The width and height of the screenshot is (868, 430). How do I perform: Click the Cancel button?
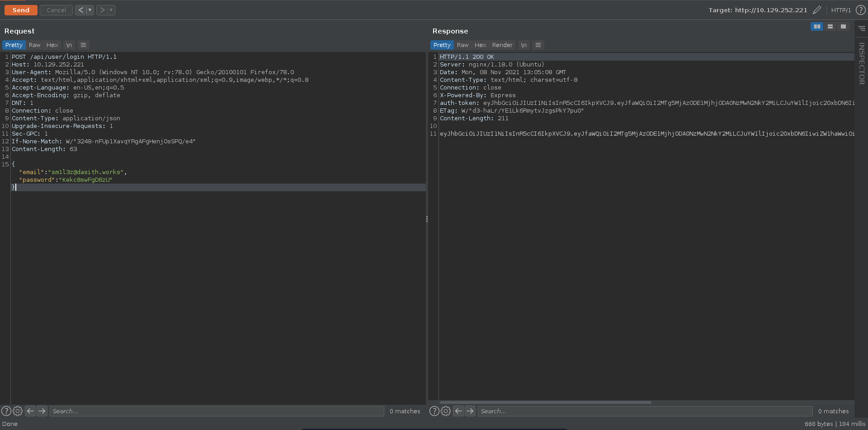point(56,10)
